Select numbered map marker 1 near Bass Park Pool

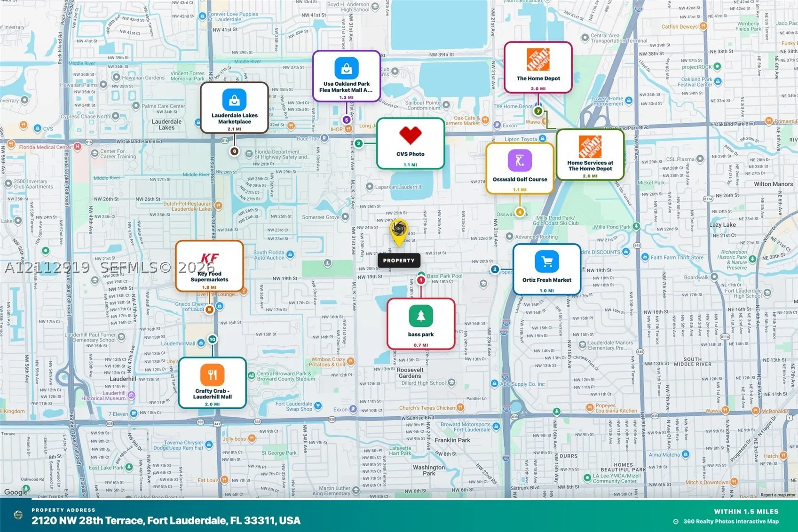point(421,280)
